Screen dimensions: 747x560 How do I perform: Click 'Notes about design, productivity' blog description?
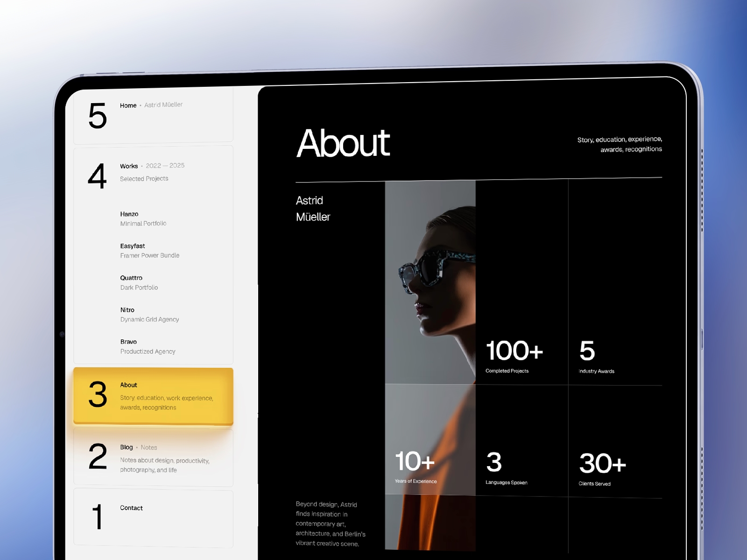pyautogui.click(x=165, y=465)
